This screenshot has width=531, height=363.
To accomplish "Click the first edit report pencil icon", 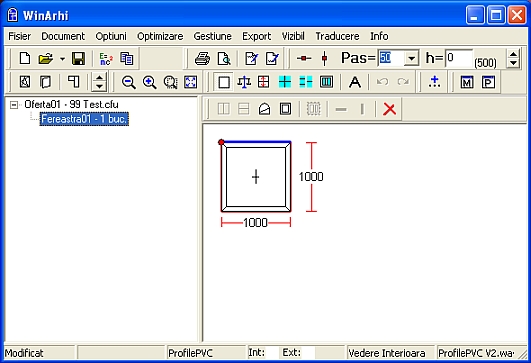I will (251, 59).
